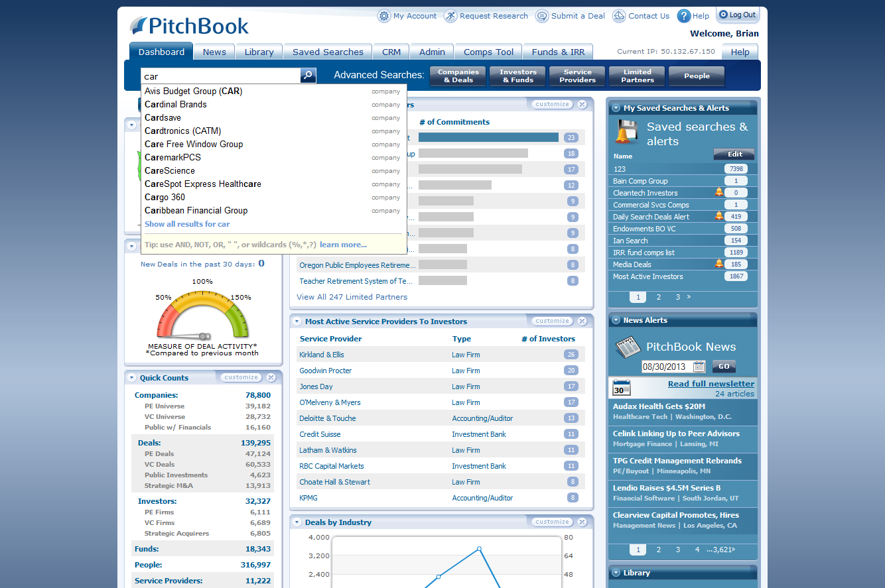Click the newsletter calendar 30 icon
Image resolution: width=885 pixels, height=588 pixels.
click(621, 388)
